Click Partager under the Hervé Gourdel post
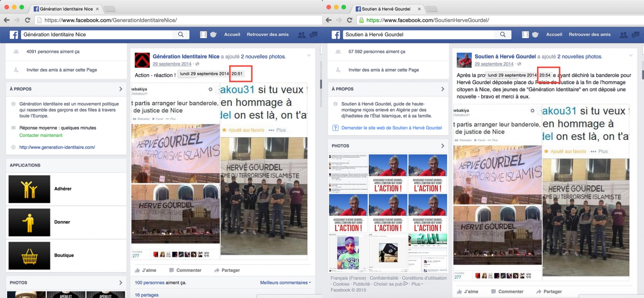644x298 pixels. pos(549,291)
